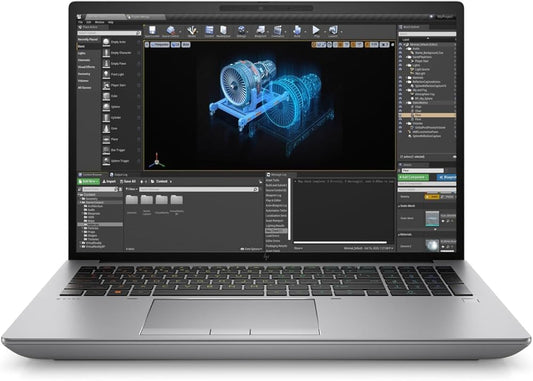Switch to the Output Log tab
This screenshot has height=381, width=533.
click(119, 175)
